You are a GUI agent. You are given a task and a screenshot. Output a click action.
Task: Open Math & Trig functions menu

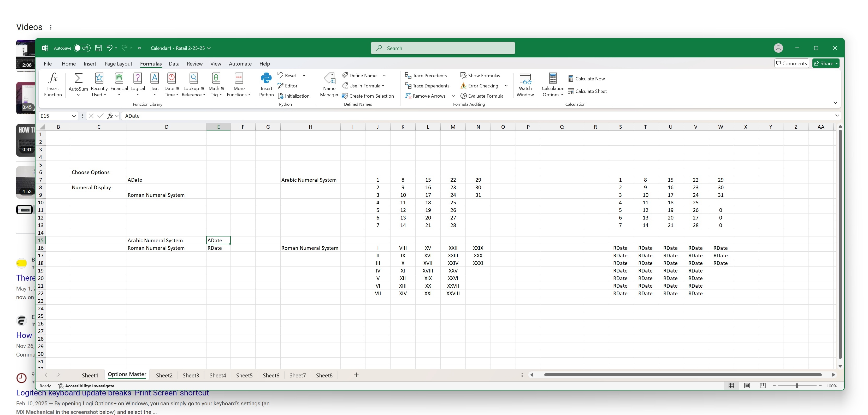[216, 85]
